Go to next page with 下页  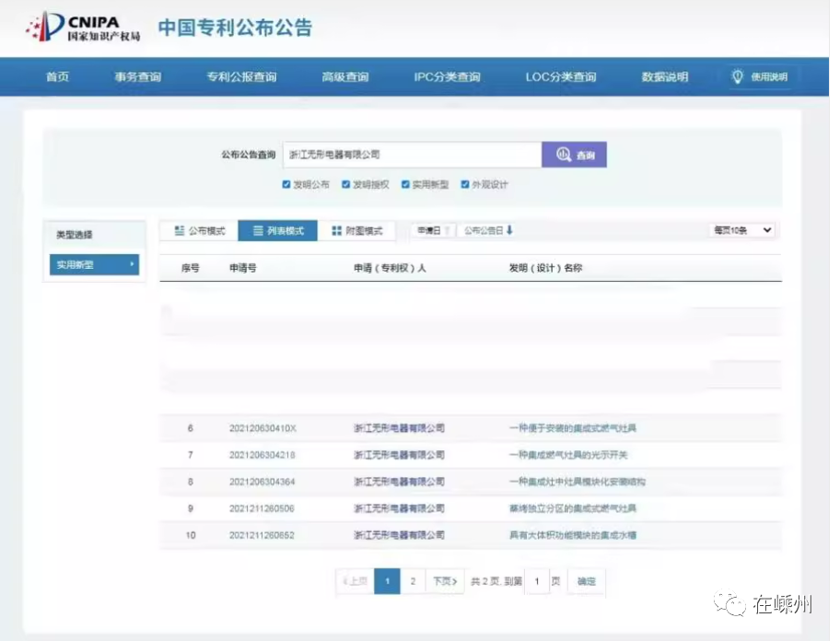(445, 581)
